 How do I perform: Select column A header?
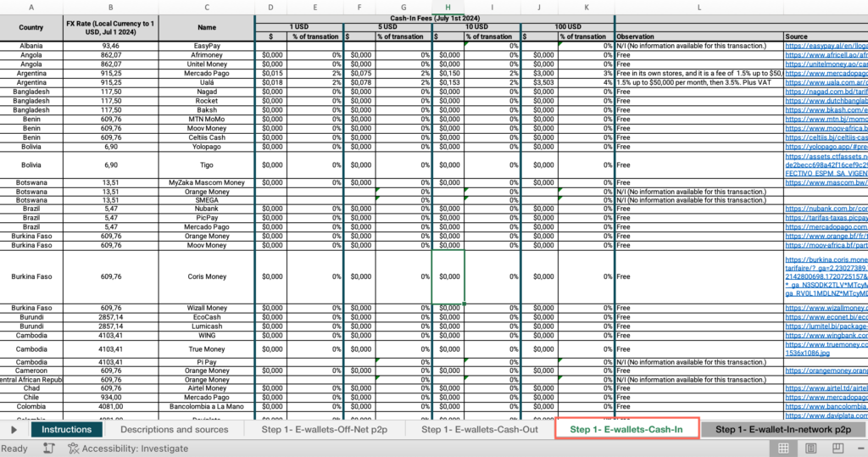point(31,7)
